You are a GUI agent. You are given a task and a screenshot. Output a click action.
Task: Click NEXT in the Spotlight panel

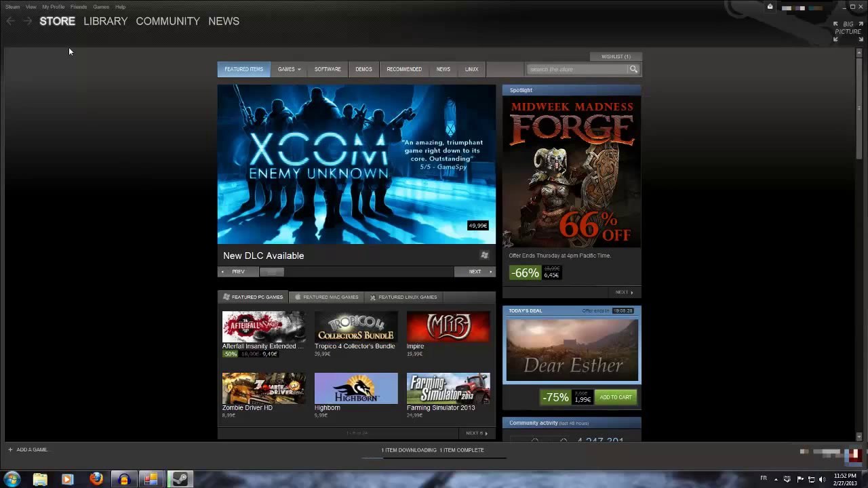point(624,292)
